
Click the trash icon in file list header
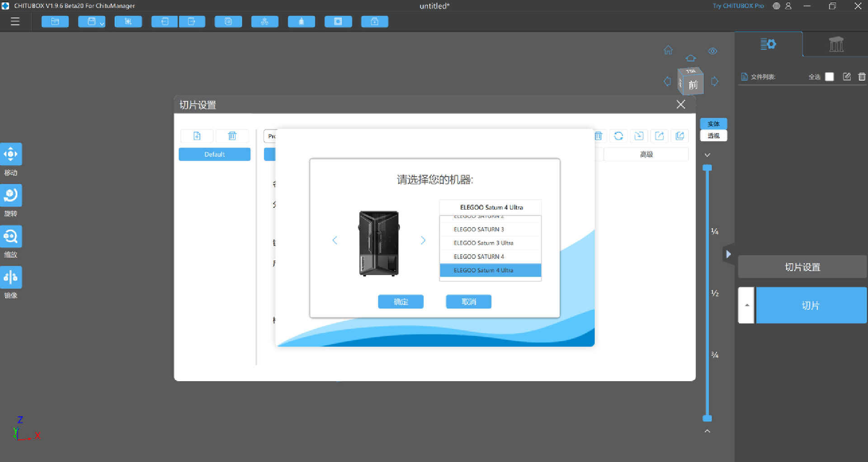coord(862,77)
